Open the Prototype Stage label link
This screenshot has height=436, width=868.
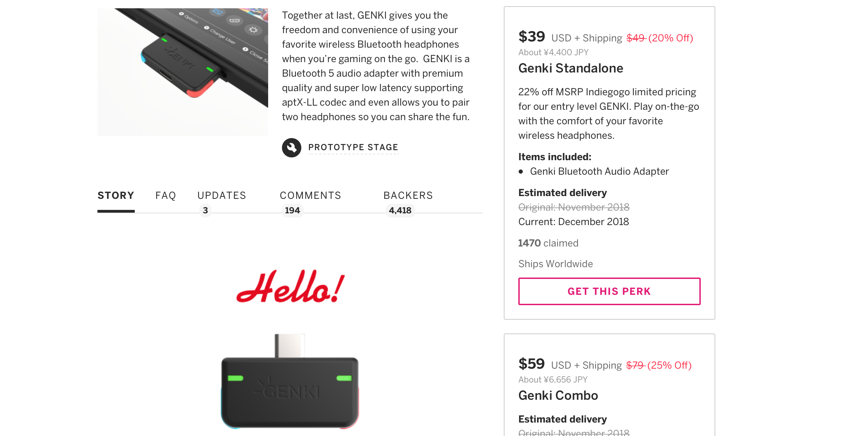(x=353, y=147)
